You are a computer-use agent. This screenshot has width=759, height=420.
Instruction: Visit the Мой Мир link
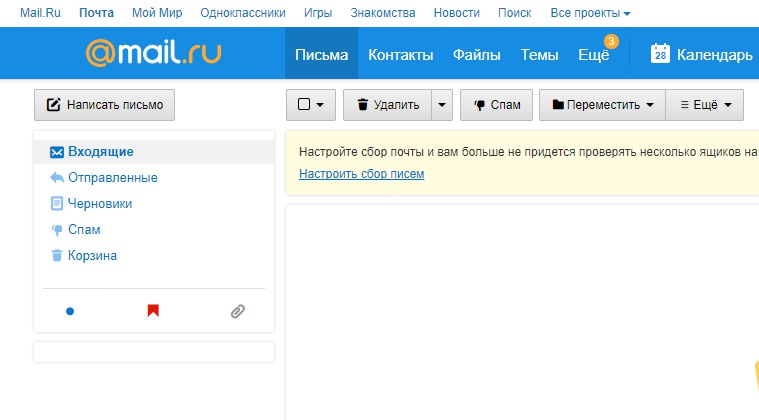(157, 13)
